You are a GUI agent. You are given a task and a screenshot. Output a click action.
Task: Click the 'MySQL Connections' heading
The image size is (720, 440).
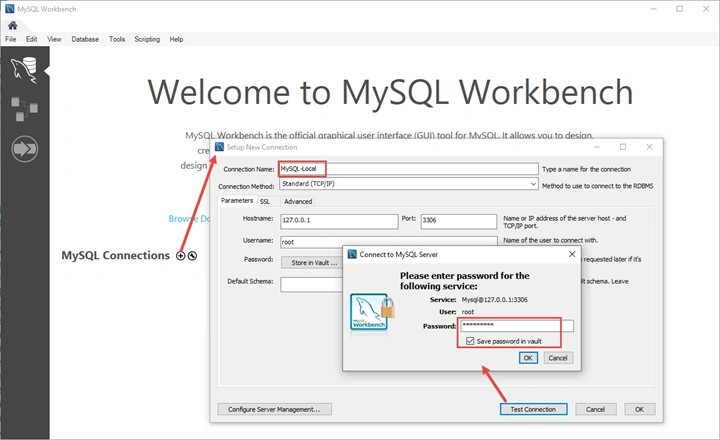coord(115,255)
